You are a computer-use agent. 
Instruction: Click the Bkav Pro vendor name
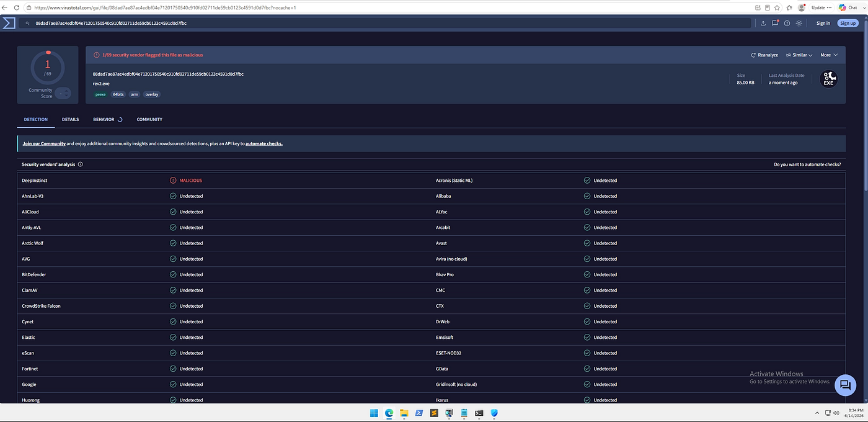pyautogui.click(x=445, y=274)
